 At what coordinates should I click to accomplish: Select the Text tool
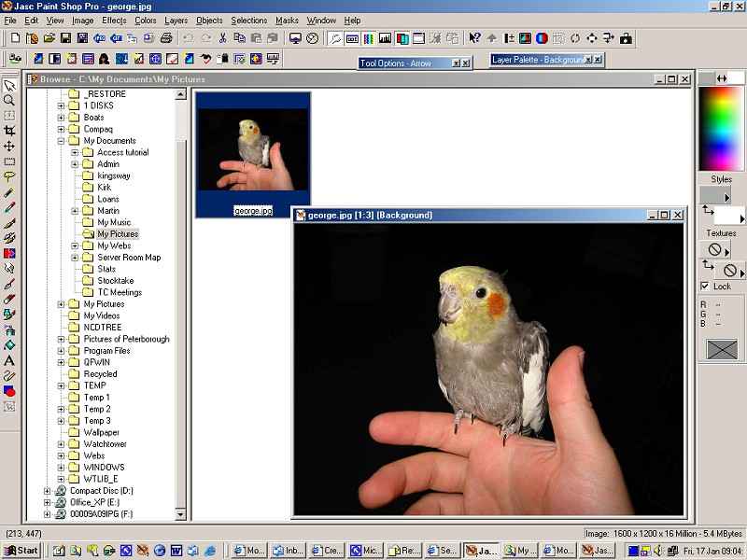click(9, 360)
